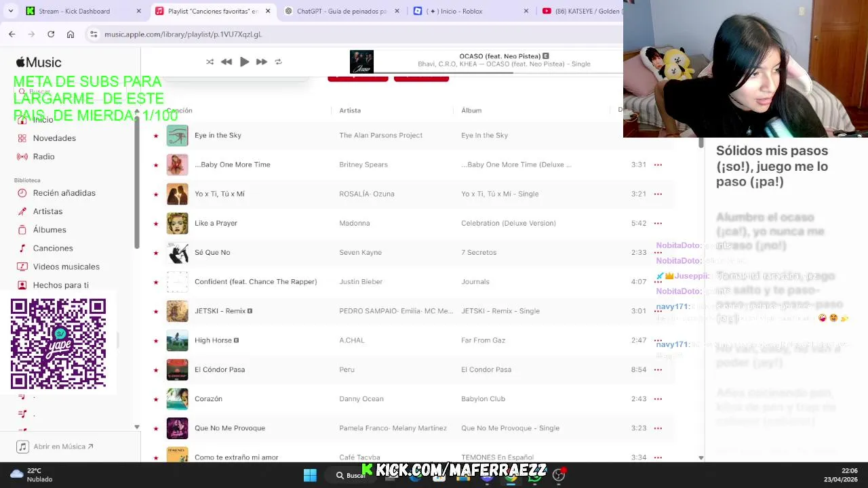Sort by the Álbum column header
868x488 pixels.
point(471,110)
